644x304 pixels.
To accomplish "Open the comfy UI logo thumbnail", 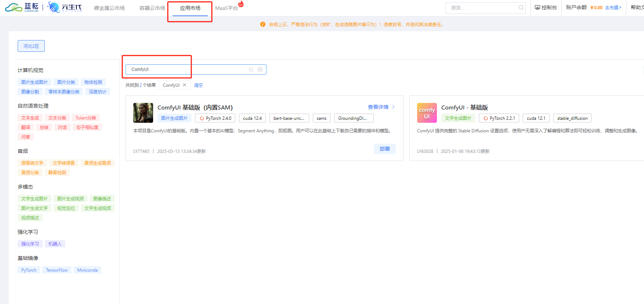I will [x=427, y=113].
